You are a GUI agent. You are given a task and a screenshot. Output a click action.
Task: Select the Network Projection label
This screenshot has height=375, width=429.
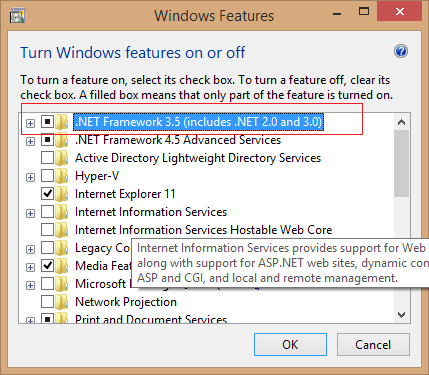(x=126, y=302)
